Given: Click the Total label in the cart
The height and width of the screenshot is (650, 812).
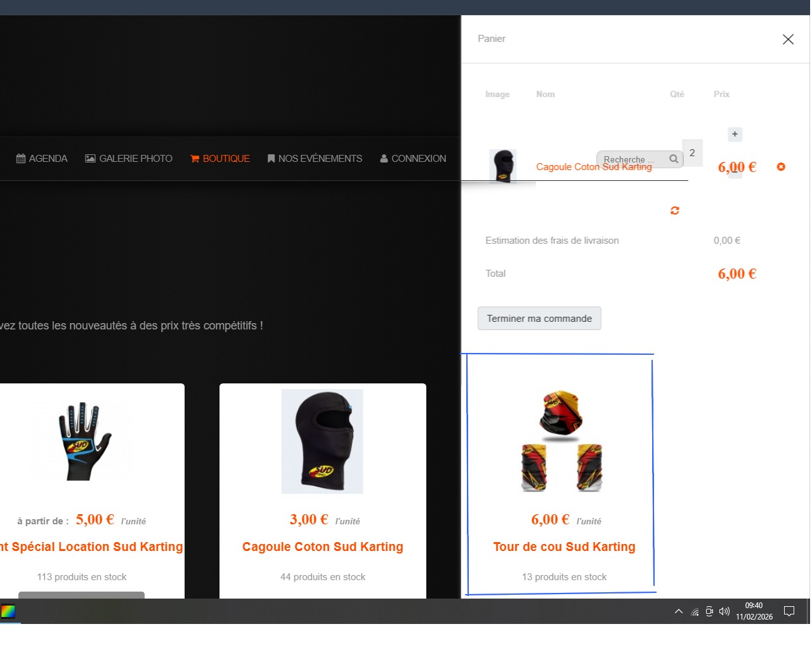Looking at the screenshot, I should pos(495,274).
